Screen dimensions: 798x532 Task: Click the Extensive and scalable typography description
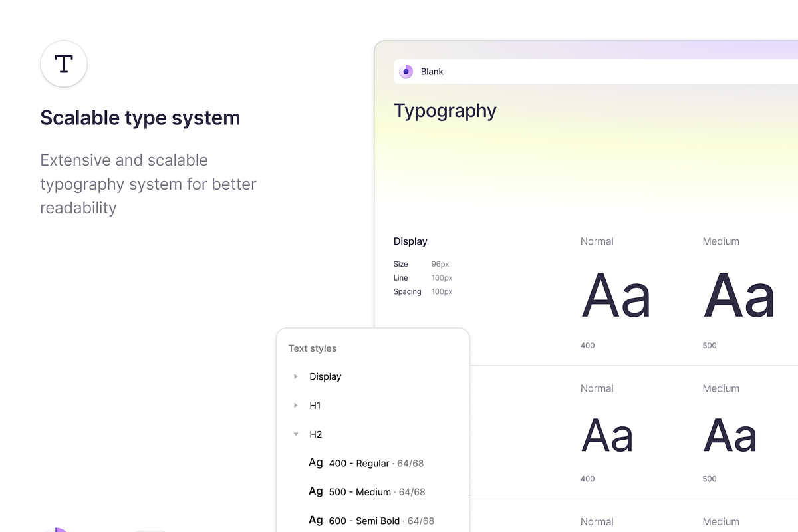tap(148, 184)
